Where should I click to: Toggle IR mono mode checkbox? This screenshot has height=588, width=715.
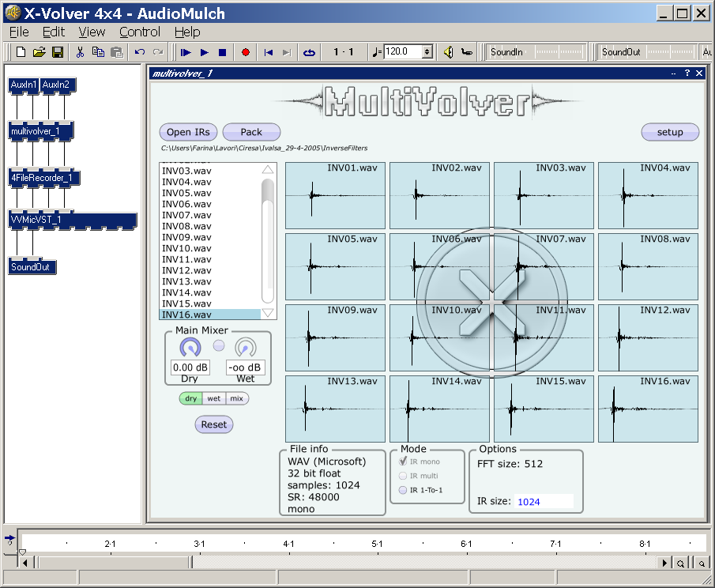403,462
